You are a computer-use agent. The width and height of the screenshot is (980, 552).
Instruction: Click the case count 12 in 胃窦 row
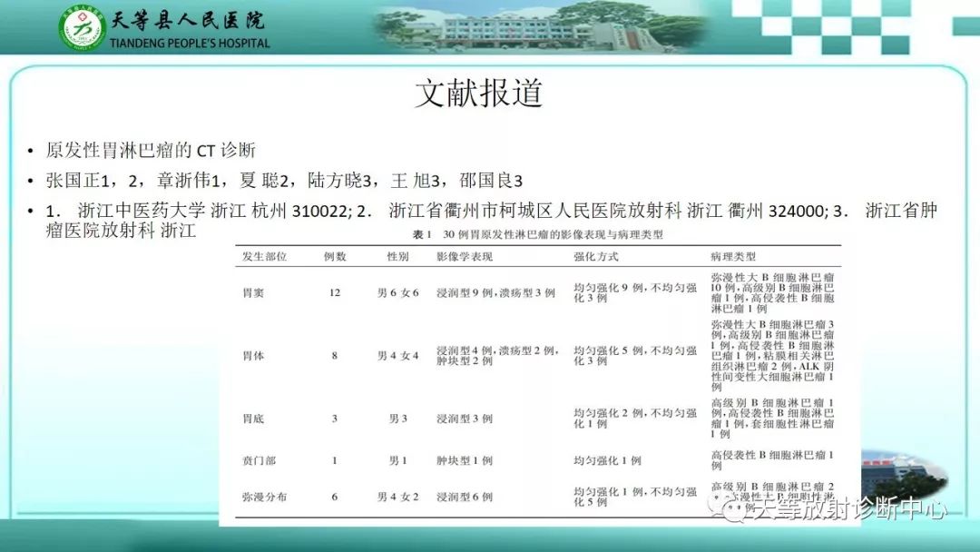334,292
